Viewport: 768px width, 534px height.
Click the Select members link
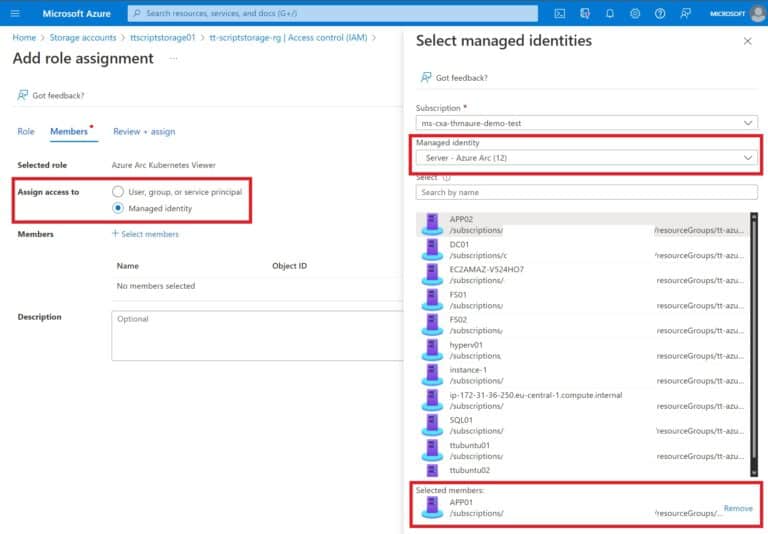145,234
